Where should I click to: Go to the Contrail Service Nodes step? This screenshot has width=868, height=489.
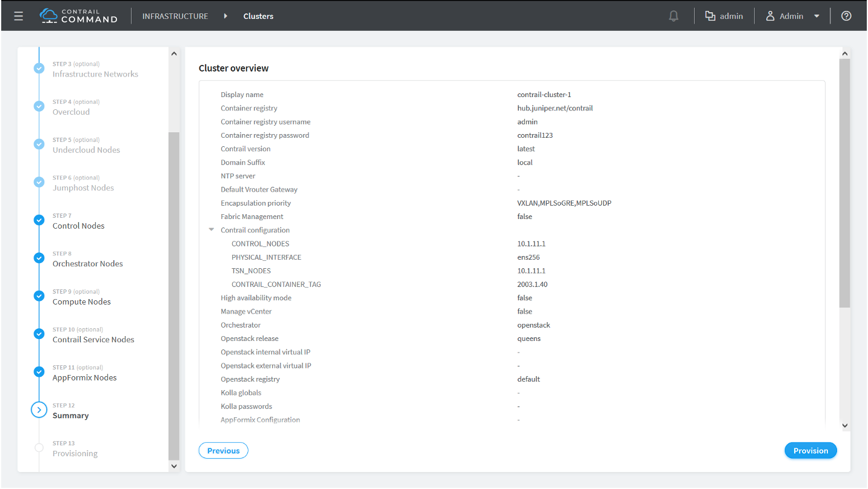pyautogui.click(x=93, y=340)
